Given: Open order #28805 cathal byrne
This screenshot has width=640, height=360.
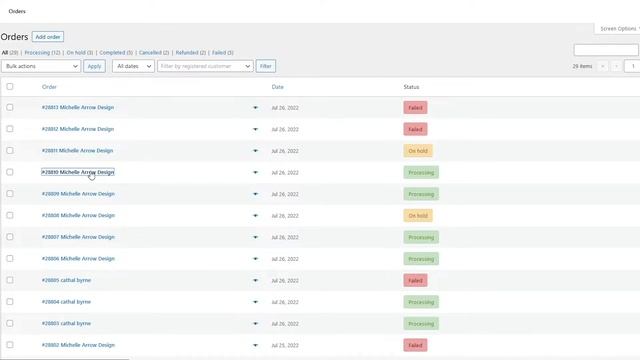Looking at the screenshot, I should pyautogui.click(x=66, y=280).
